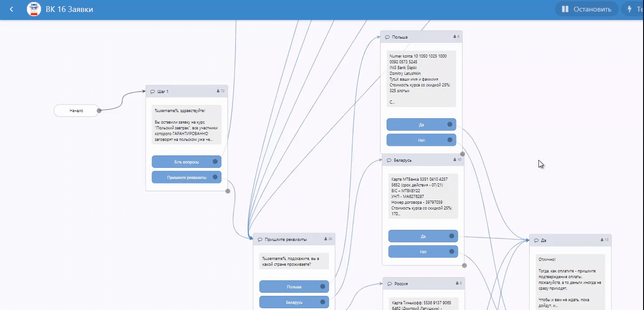Screen dimensions: 644x310
Task: Click Нет button in Беларусь block
Action: [x=423, y=252]
